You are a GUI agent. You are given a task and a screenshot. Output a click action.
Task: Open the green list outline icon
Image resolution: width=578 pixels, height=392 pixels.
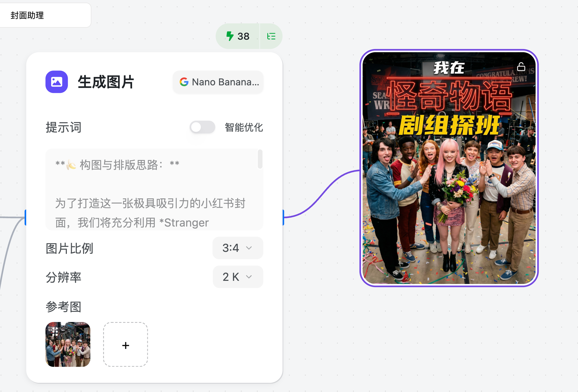click(271, 36)
